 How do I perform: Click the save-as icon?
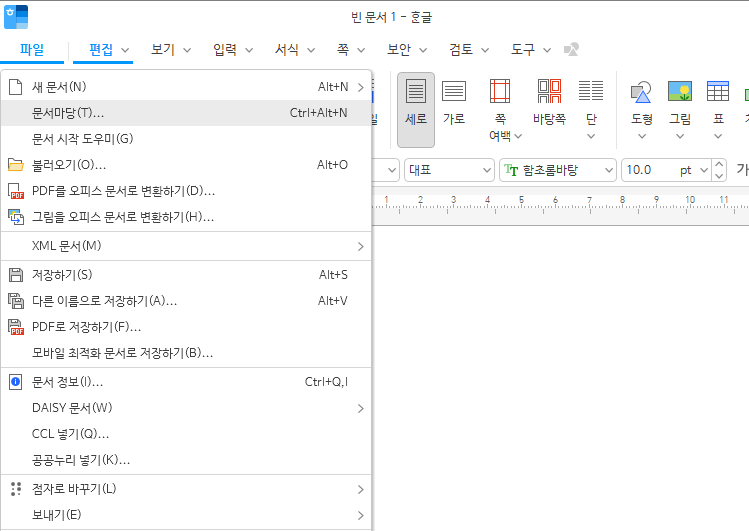point(16,301)
